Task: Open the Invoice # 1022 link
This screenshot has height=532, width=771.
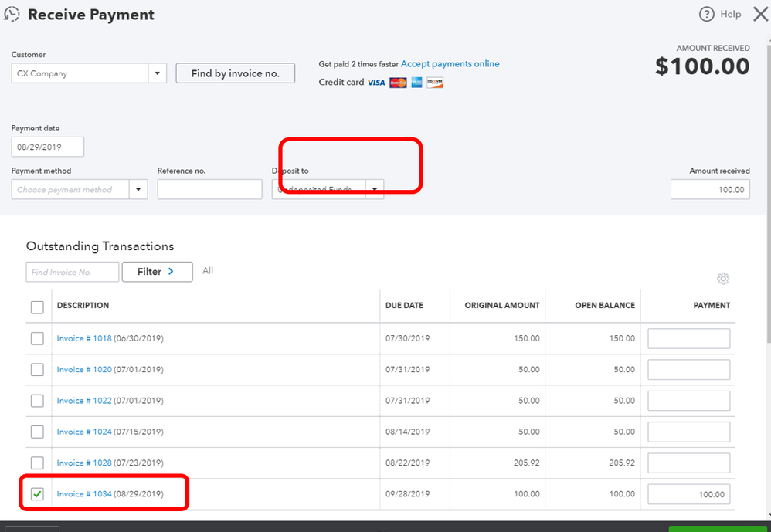Action: point(84,400)
